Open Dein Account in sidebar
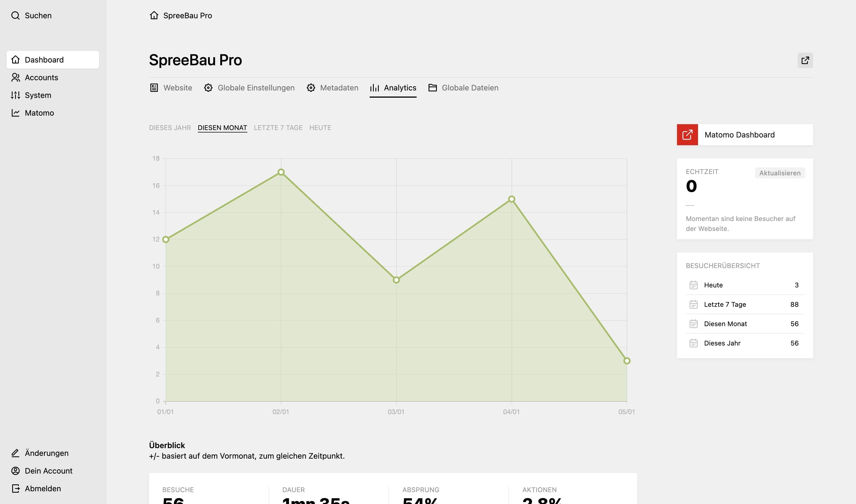This screenshot has width=856, height=504. click(42, 471)
